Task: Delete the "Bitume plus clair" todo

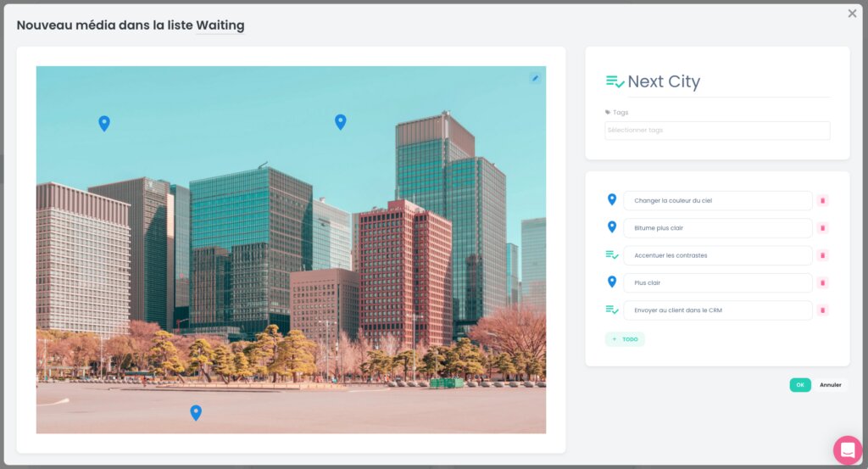Action: pyautogui.click(x=822, y=228)
